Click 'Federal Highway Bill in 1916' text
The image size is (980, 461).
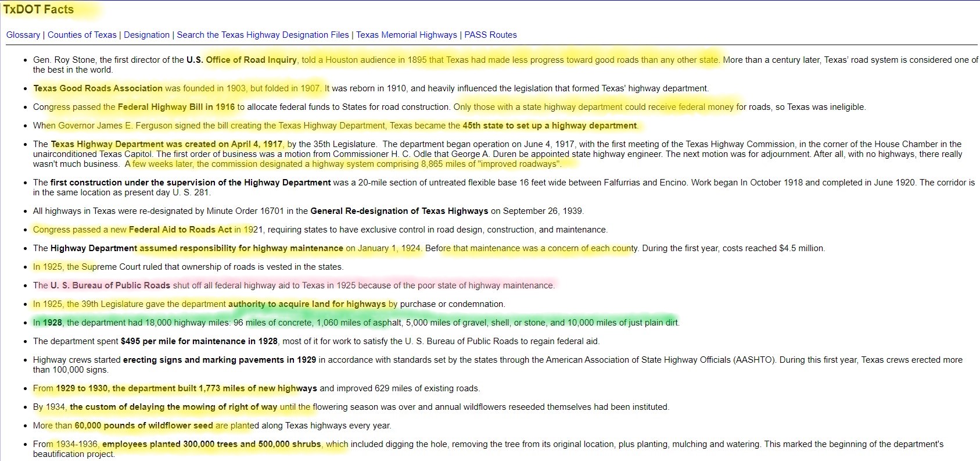point(177,107)
